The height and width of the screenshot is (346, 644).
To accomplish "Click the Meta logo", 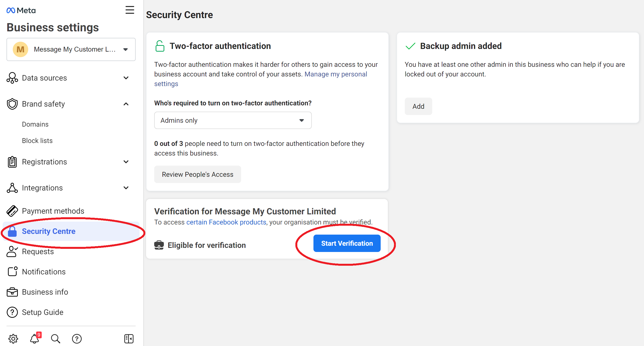I will [x=21, y=10].
